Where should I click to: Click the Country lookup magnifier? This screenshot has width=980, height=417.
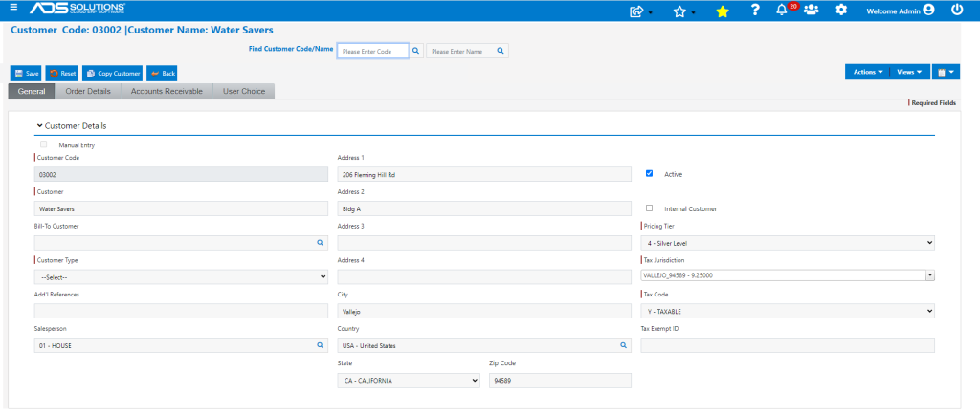point(623,345)
